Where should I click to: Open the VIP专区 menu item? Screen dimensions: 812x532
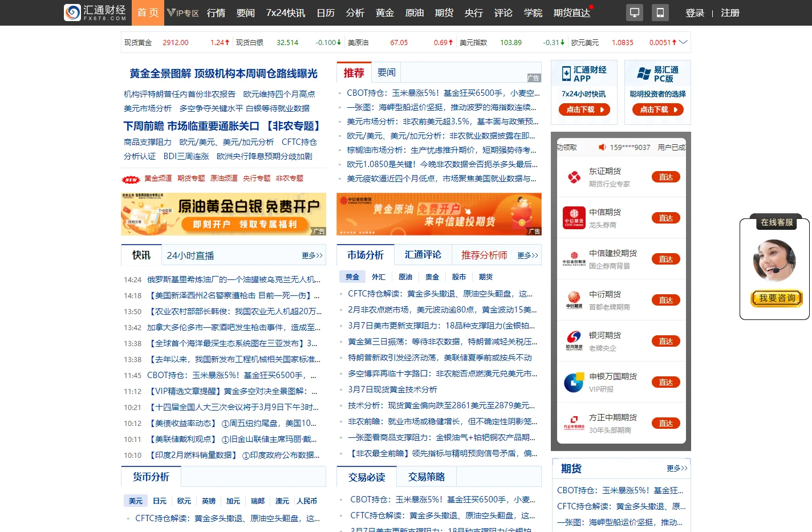[x=182, y=13]
